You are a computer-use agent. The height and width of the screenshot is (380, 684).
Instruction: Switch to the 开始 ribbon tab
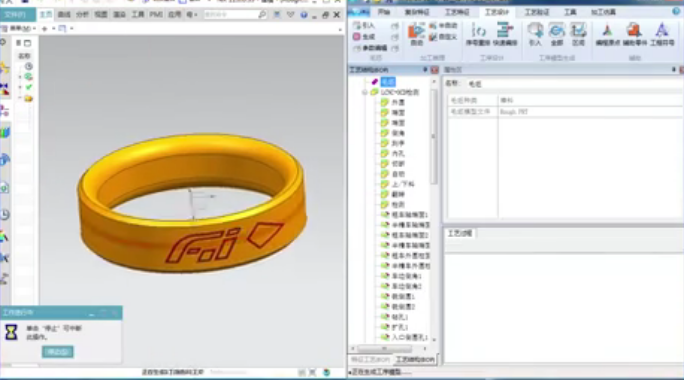(x=384, y=12)
